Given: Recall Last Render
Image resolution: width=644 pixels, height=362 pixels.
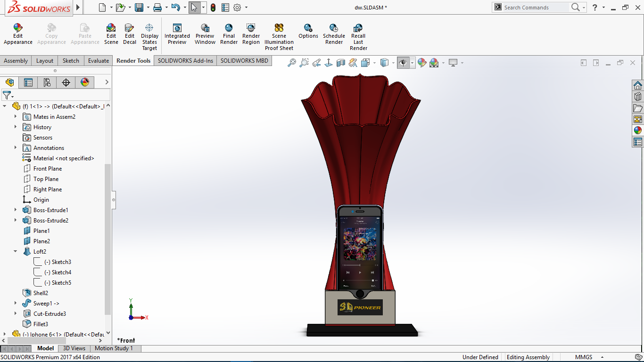Looking at the screenshot, I should pyautogui.click(x=358, y=37).
